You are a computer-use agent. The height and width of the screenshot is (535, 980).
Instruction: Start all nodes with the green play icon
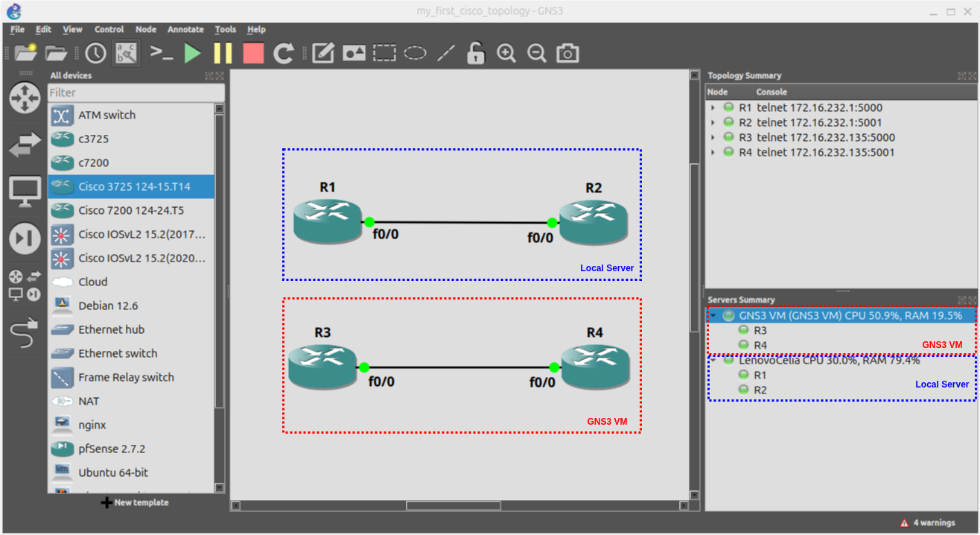coord(192,53)
